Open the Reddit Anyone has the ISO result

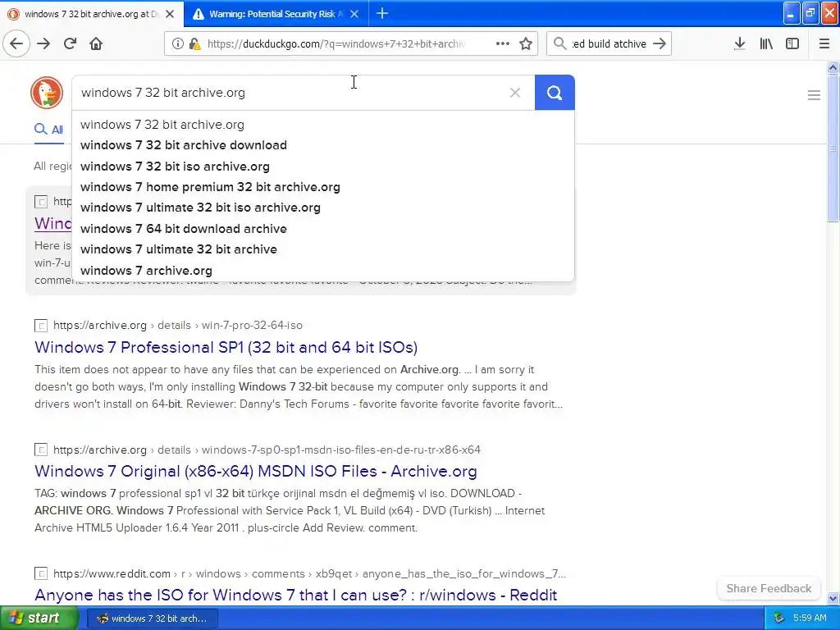(x=295, y=595)
